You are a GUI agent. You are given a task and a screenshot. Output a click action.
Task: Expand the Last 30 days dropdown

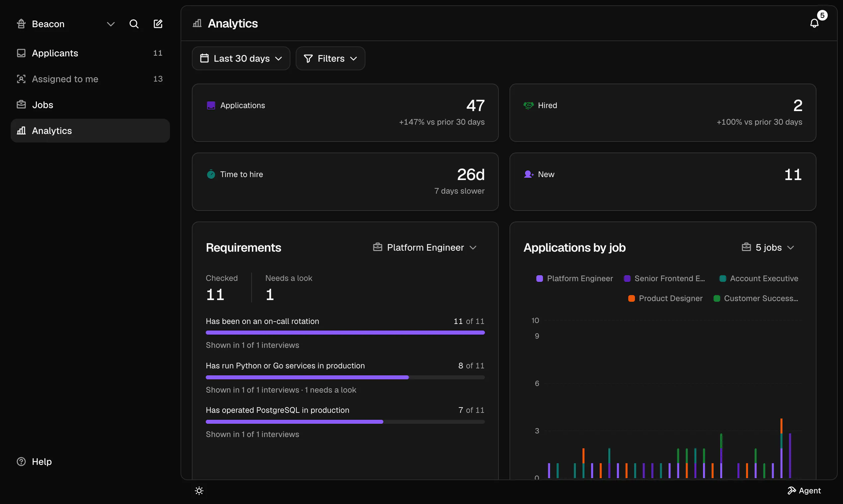point(241,58)
